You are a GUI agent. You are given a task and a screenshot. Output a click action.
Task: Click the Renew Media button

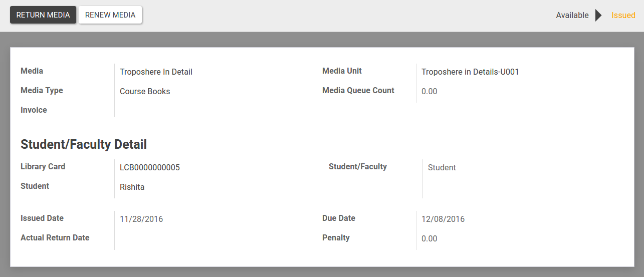click(110, 15)
